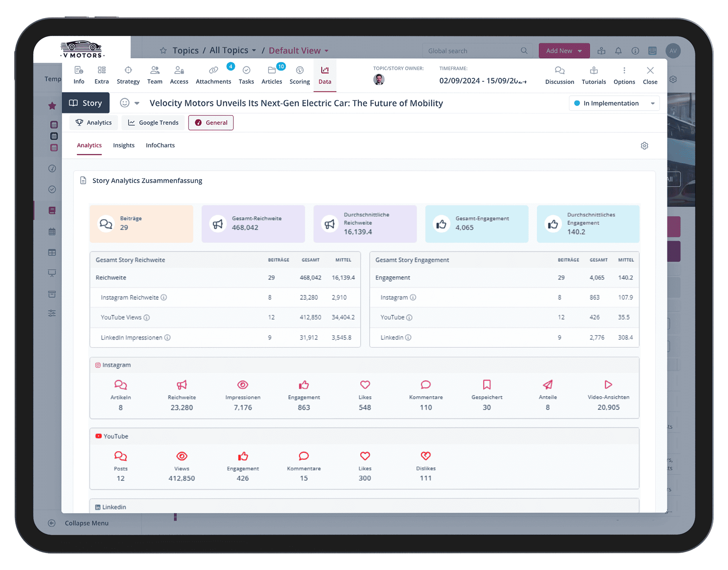Image resolution: width=728 pixels, height=570 pixels.
Task: Open the Default View dropdown
Action: [x=298, y=50]
